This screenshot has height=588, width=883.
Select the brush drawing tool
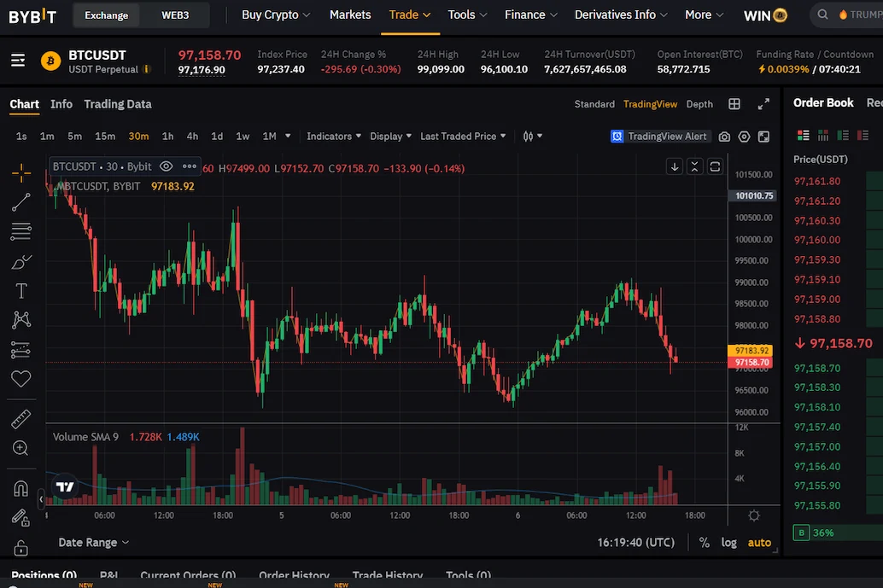click(x=20, y=262)
